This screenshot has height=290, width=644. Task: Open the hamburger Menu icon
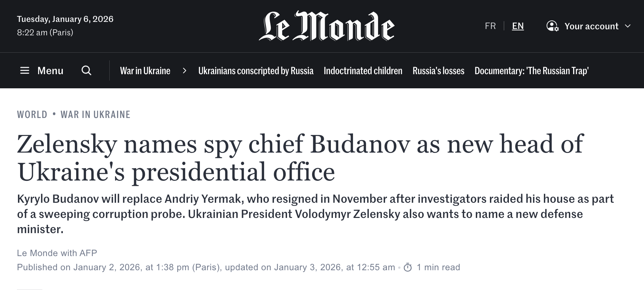[x=25, y=71]
